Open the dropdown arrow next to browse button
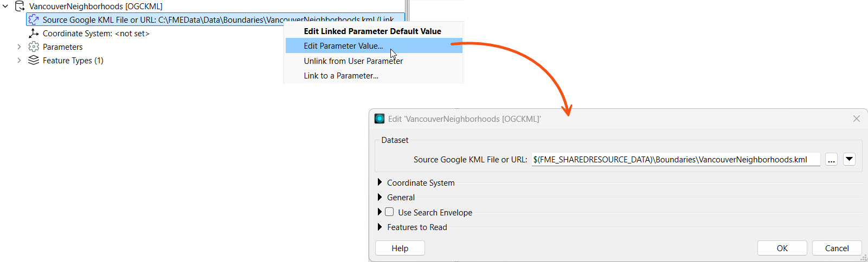Screen dimensions: 868x262 coord(849,160)
